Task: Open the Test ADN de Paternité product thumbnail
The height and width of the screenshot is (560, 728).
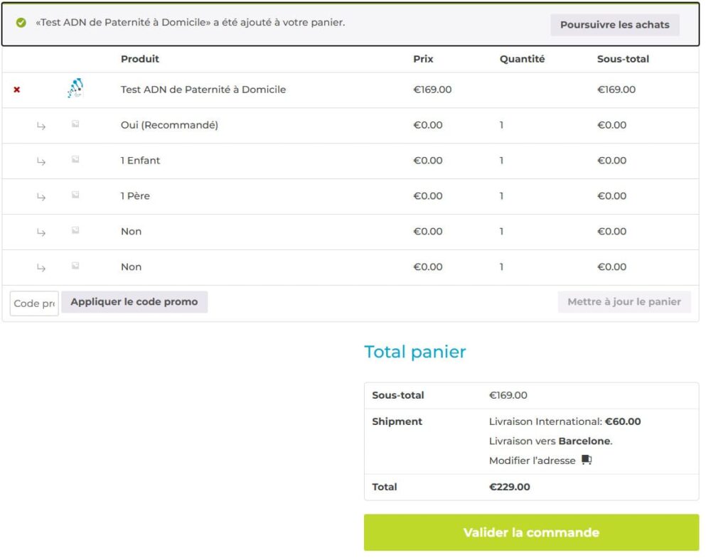Action: point(75,88)
